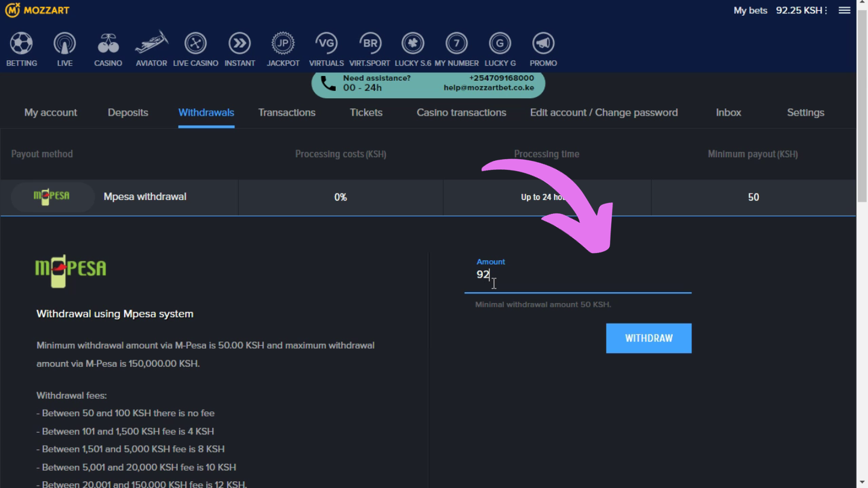The width and height of the screenshot is (868, 488).
Task: Open the Lucky S.6 icon
Action: click(x=413, y=43)
